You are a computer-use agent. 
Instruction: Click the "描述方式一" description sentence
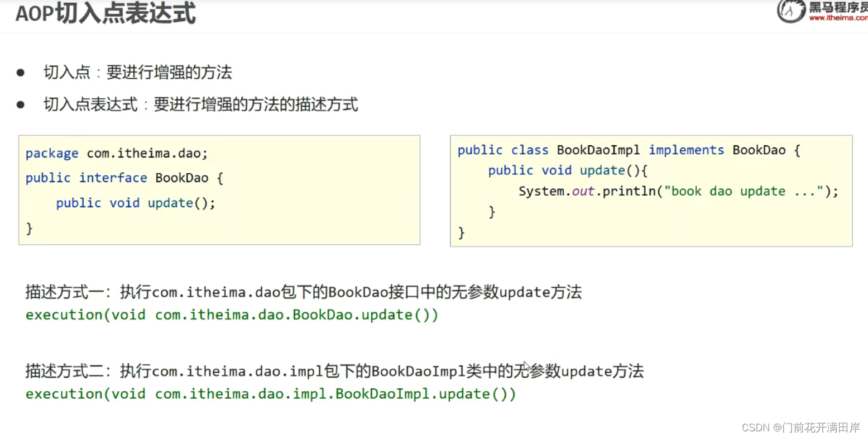point(304,292)
